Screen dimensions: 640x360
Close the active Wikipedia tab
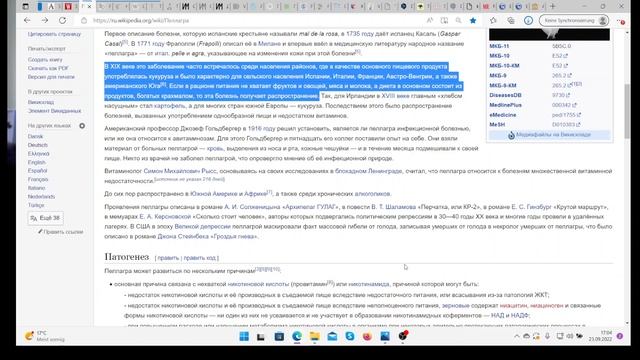coord(89,7)
